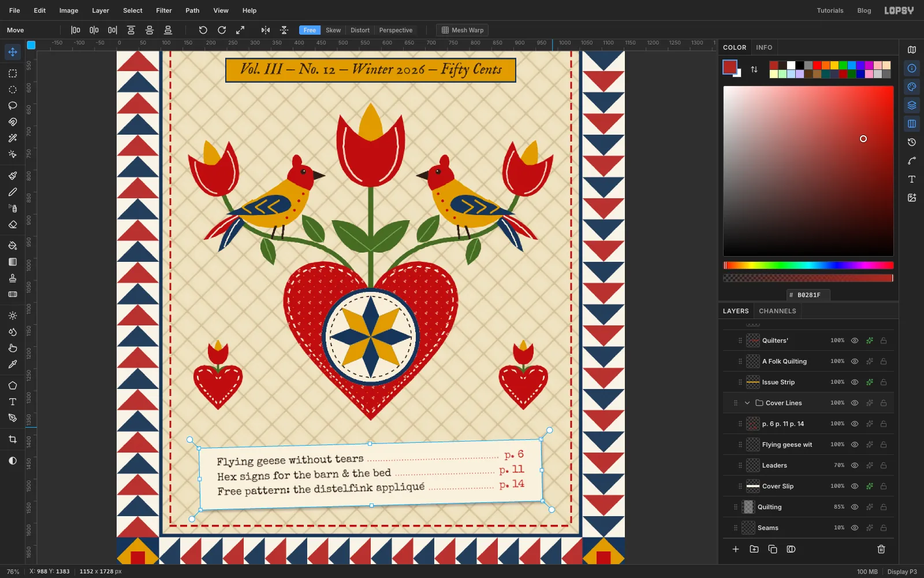
Task: Choose the Perspective transform mode
Action: click(x=396, y=30)
